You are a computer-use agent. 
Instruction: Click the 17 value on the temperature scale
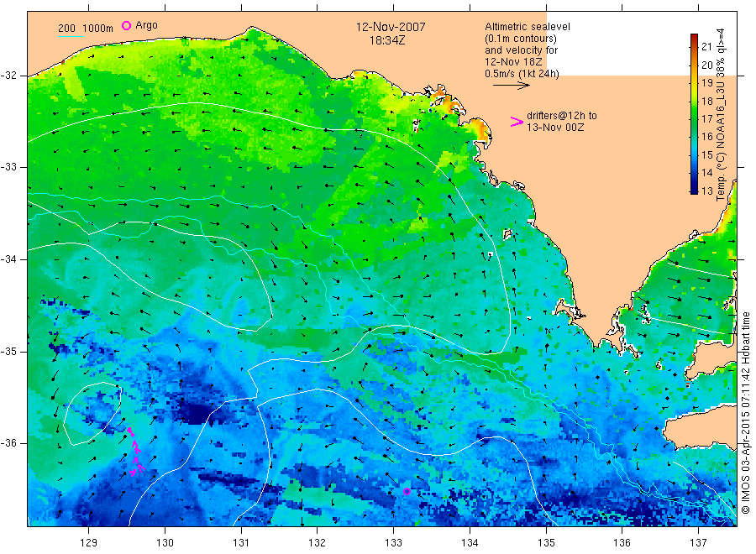(706, 119)
